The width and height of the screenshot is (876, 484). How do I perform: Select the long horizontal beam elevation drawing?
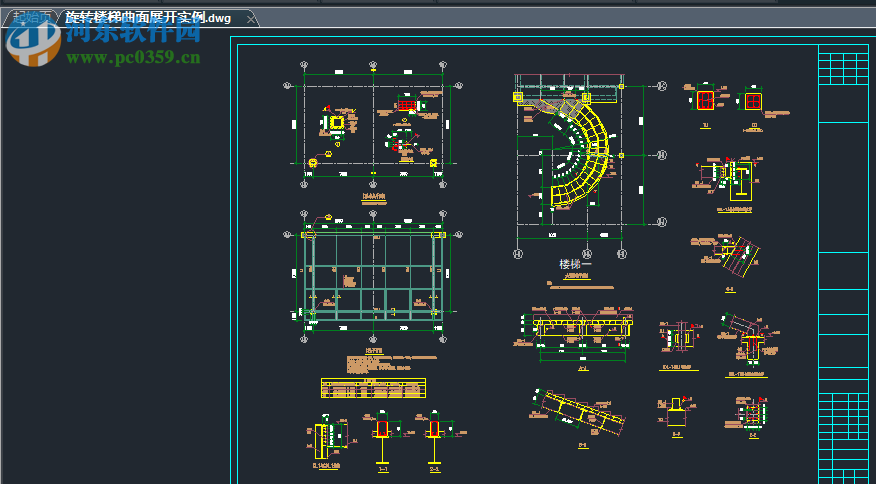click(x=578, y=328)
